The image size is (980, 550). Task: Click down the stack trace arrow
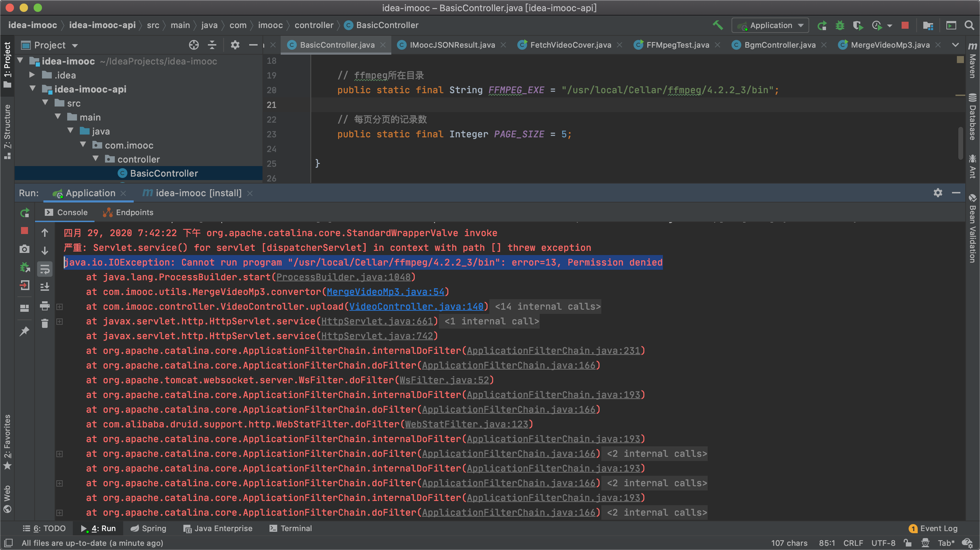(x=44, y=250)
